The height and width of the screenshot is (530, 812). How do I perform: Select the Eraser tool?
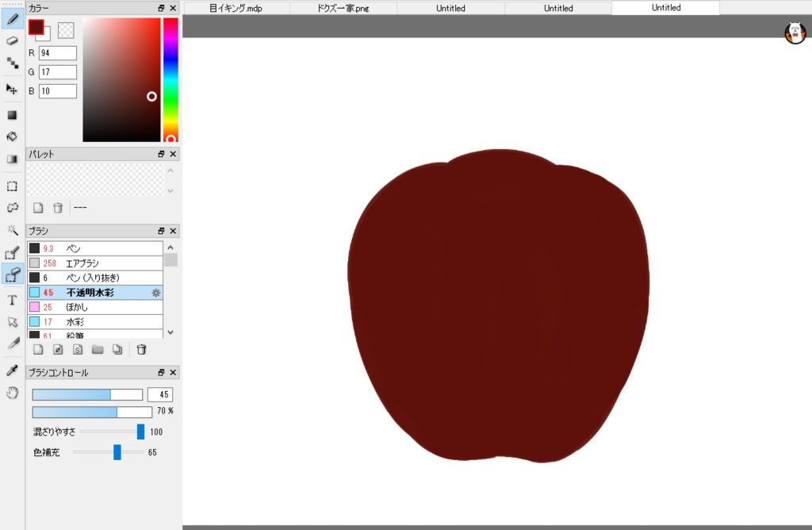(12, 40)
